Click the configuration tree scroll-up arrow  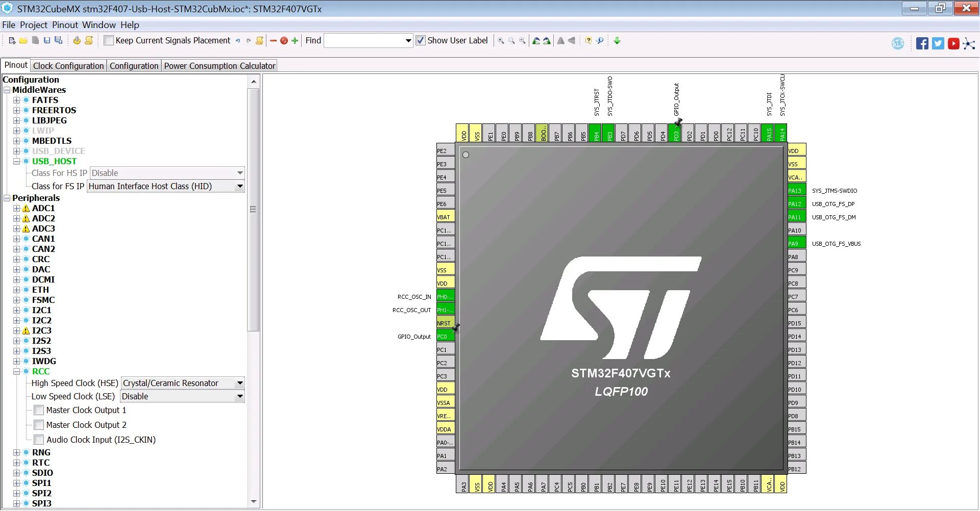[254, 82]
